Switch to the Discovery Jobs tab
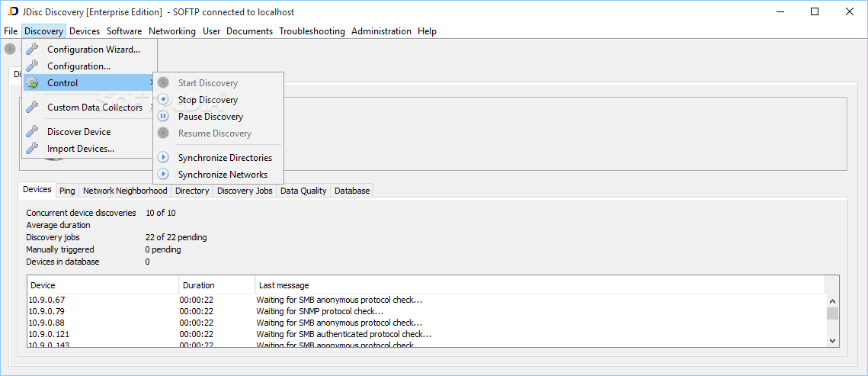Viewport: 868px width, 376px height. [245, 191]
